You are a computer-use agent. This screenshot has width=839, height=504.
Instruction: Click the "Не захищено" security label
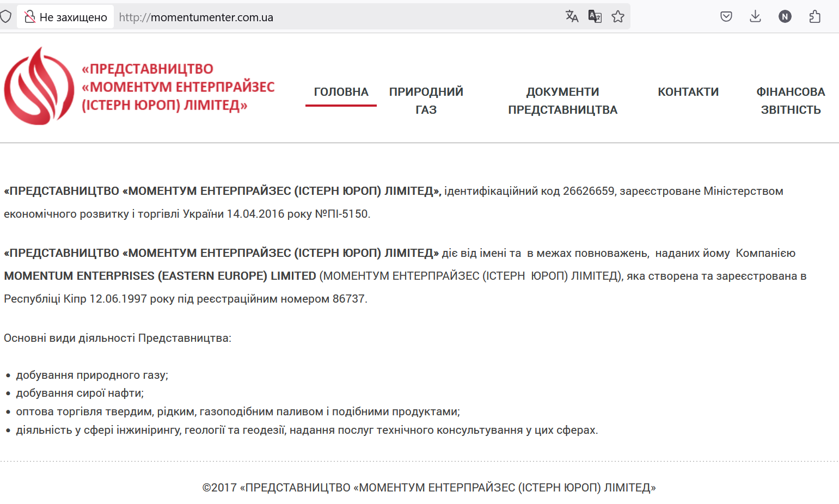pos(74,17)
